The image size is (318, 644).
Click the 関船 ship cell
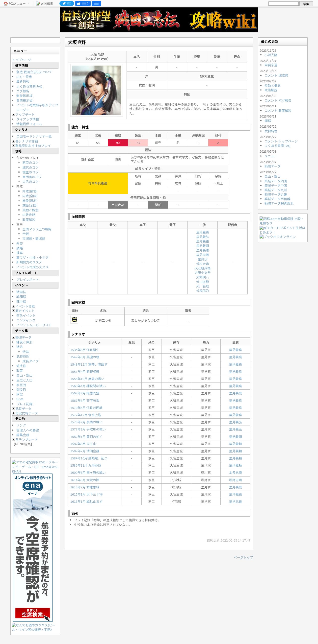tap(158, 205)
